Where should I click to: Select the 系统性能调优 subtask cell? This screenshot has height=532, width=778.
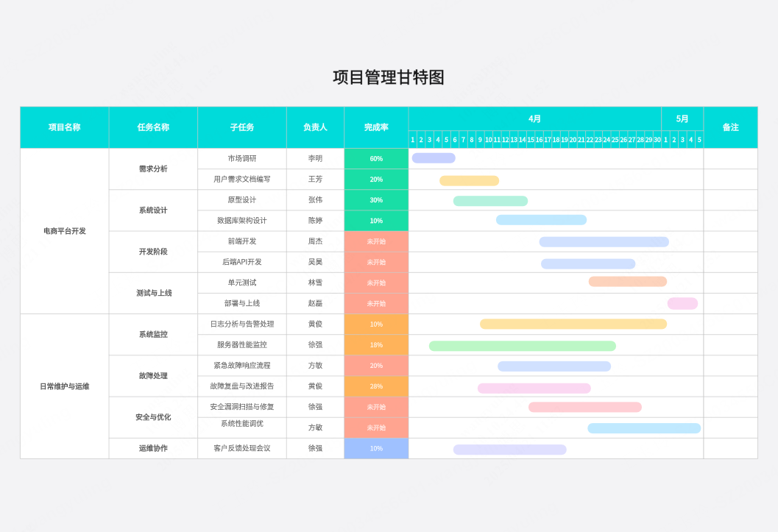[242, 428]
